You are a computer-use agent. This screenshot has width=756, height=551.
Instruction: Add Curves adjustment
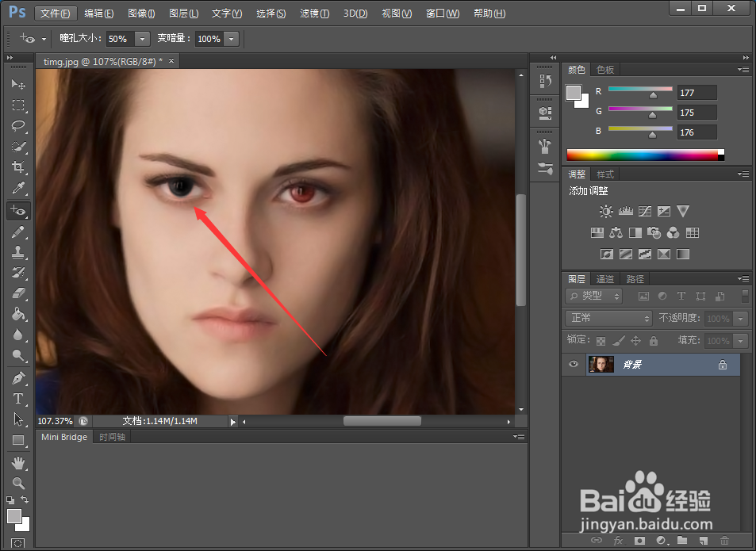[x=645, y=211]
